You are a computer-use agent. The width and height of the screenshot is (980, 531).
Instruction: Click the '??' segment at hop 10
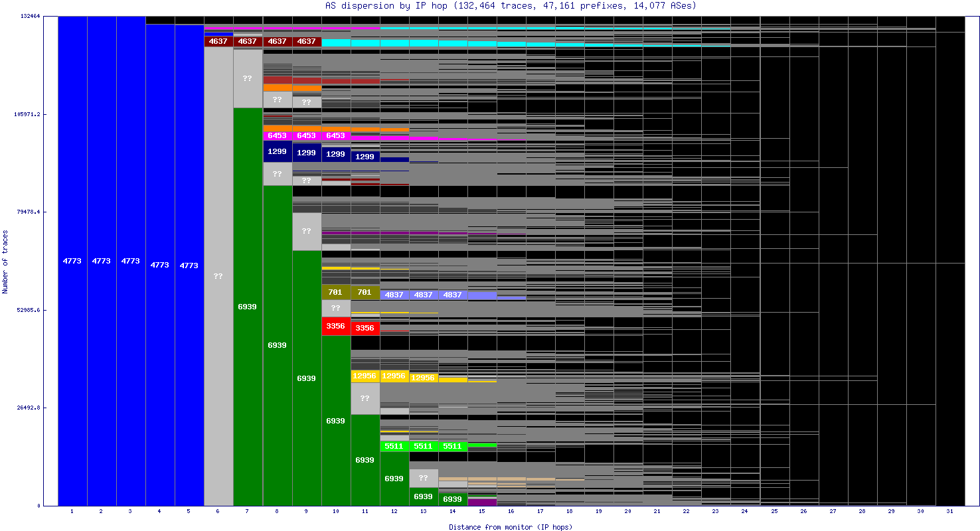pos(335,308)
